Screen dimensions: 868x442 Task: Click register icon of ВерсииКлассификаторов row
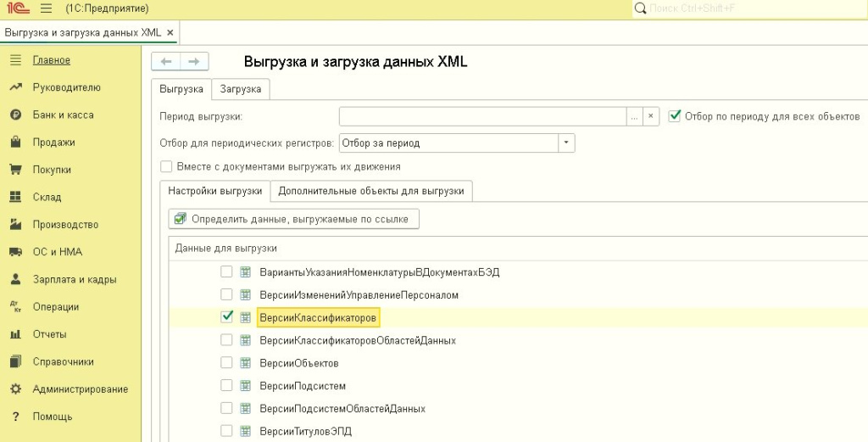coord(245,317)
